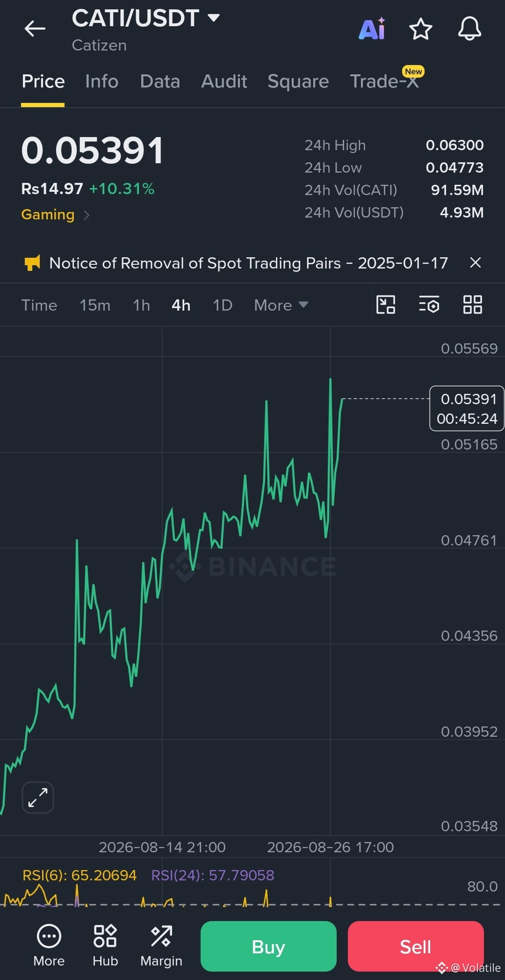Expand the More intervals dropdown
Image resolution: width=505 pixels, height=980 pixels.
coord(281,305)
